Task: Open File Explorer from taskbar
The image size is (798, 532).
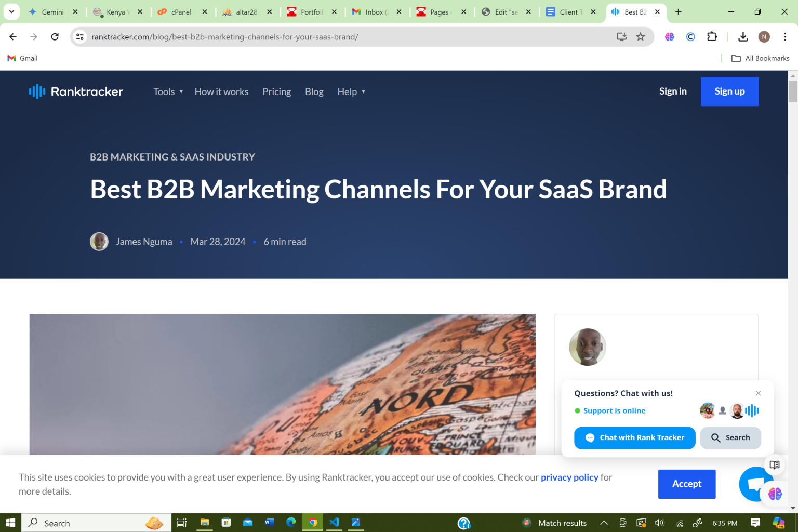Action: tap(205, 523)
